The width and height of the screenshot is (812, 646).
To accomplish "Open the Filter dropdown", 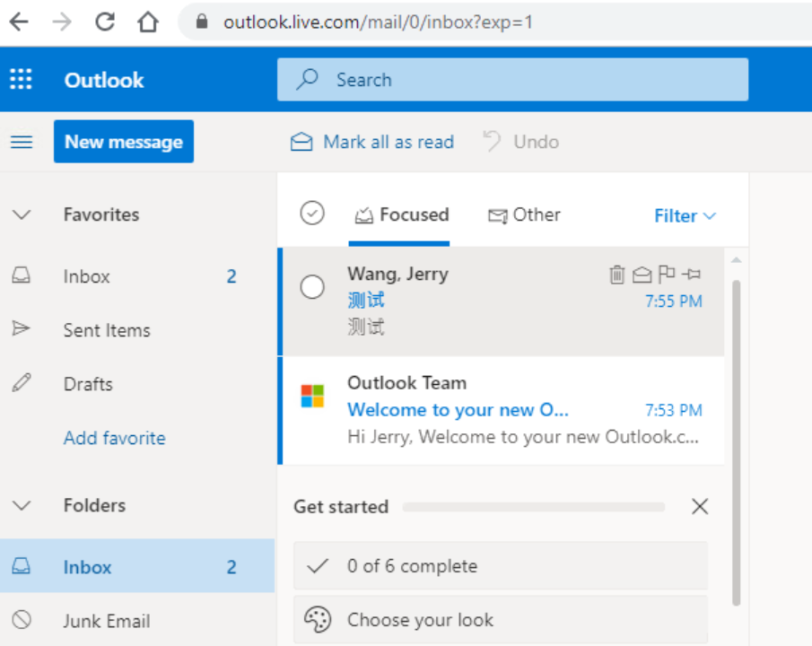I will point(685,215).
